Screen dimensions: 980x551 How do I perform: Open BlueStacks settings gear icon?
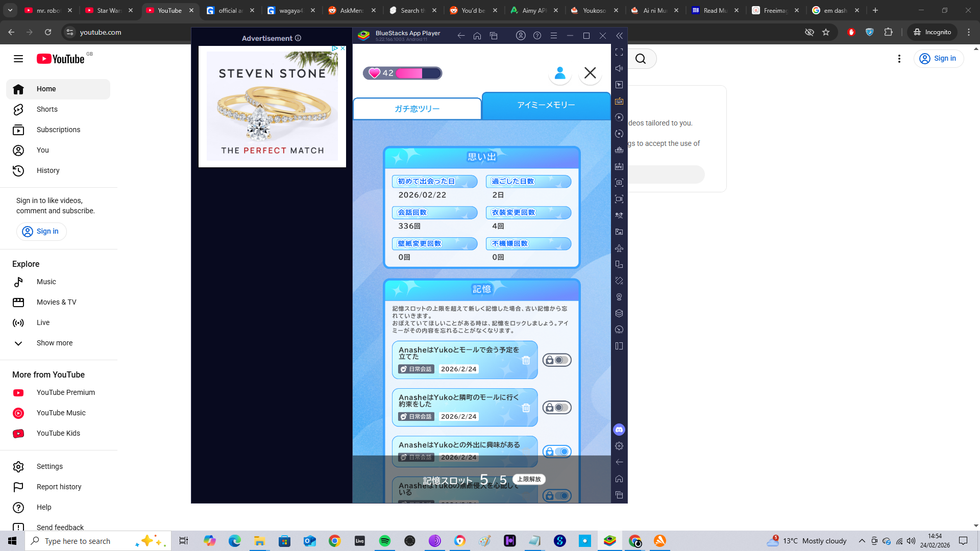tap(619, 446)
